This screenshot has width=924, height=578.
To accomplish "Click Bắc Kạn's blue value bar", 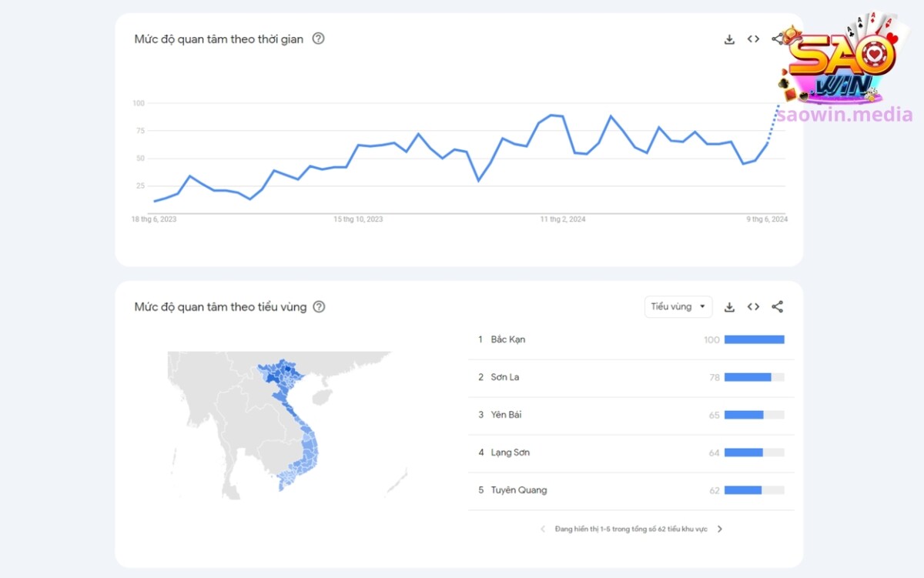I will coord(754,339).
